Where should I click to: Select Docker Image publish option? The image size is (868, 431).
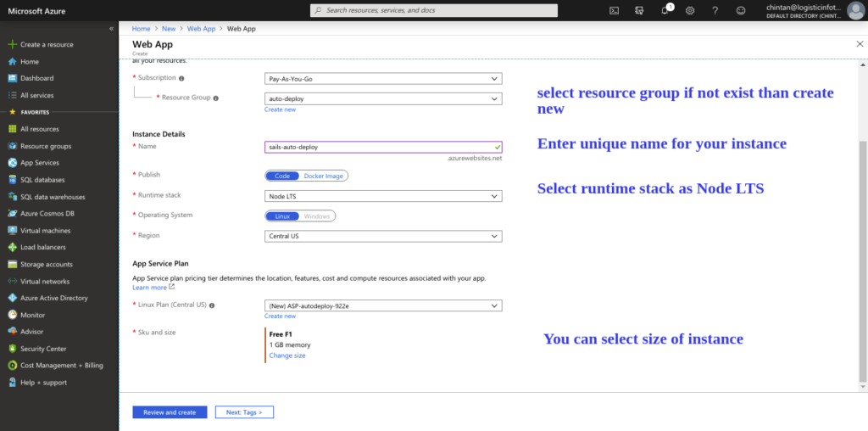click(321, 176)
